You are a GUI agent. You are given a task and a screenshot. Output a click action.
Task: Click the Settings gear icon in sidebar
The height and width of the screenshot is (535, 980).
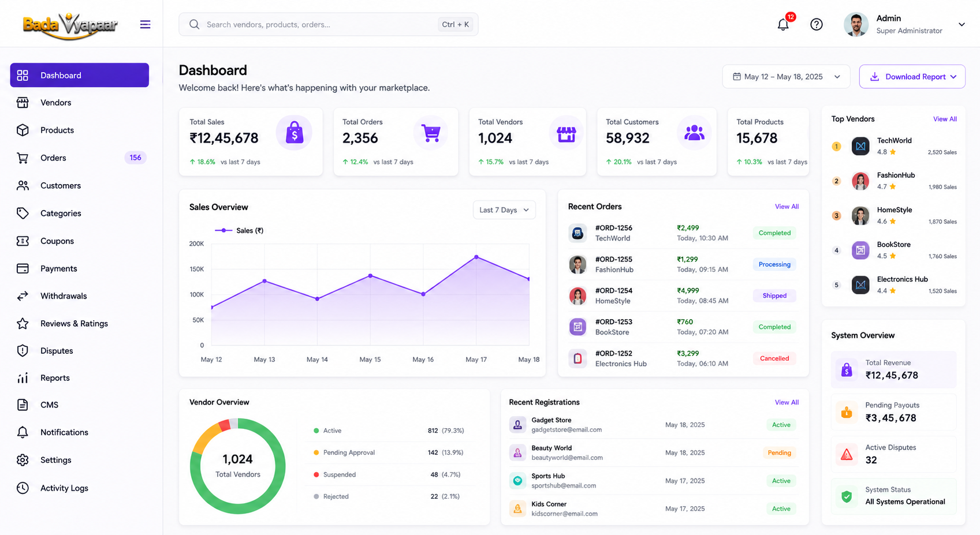click(23, 460)
